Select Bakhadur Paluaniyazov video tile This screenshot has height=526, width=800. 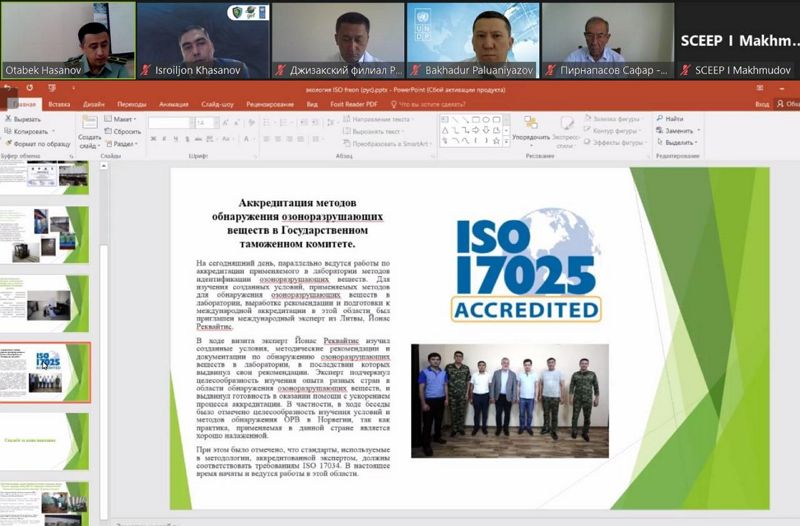(472, 40)
